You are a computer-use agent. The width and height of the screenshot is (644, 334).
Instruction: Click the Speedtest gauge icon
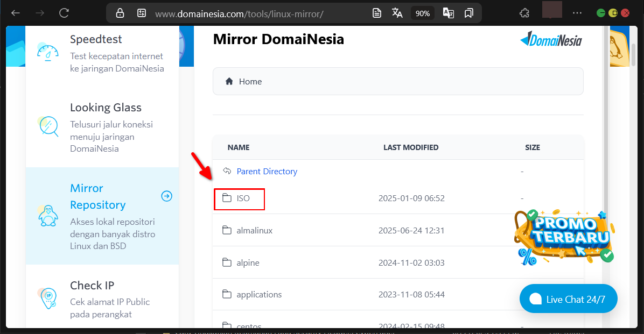pyautogui.click(x=47, y=53)
